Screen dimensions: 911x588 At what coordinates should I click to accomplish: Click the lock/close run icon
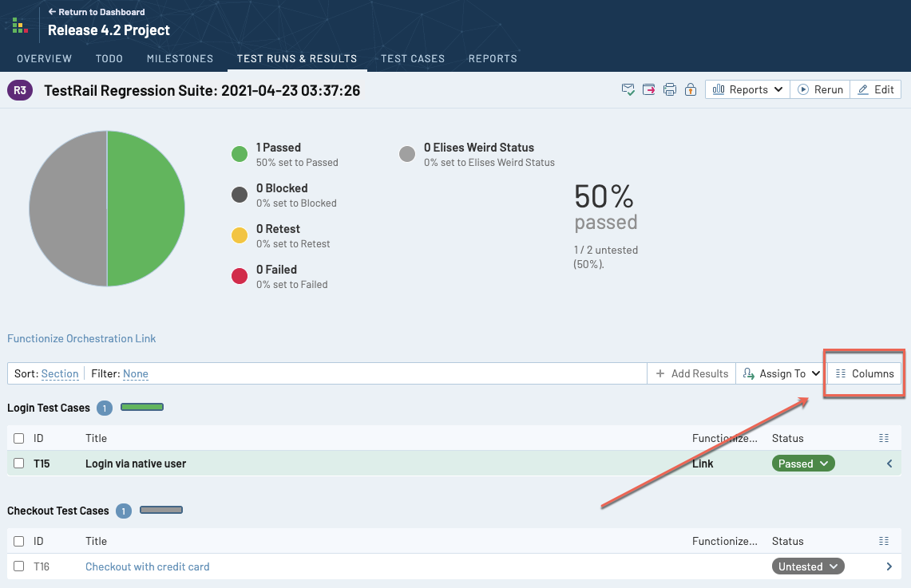pyautogui.click(x=690, y=89)
